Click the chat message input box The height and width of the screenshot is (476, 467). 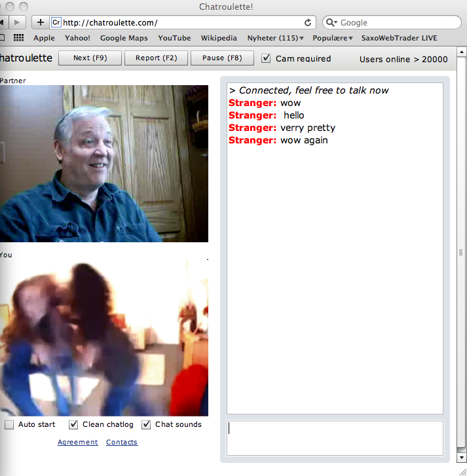[335, 438]
